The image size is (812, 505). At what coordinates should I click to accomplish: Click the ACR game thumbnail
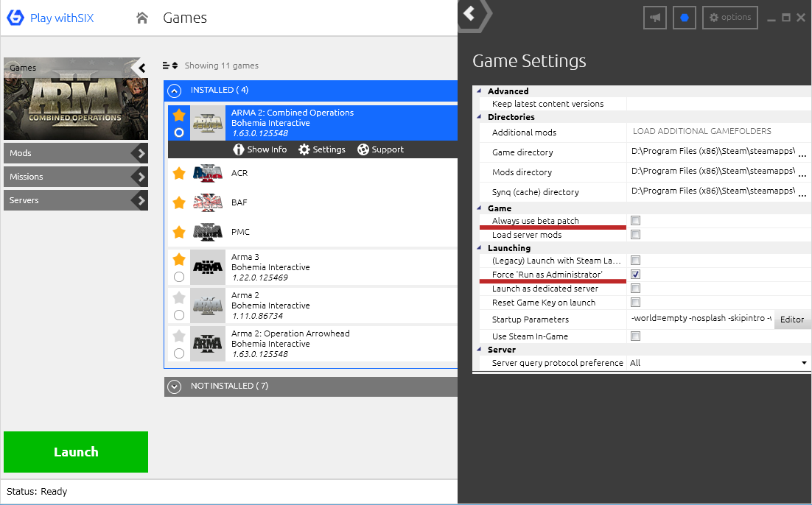coord(208,173)
